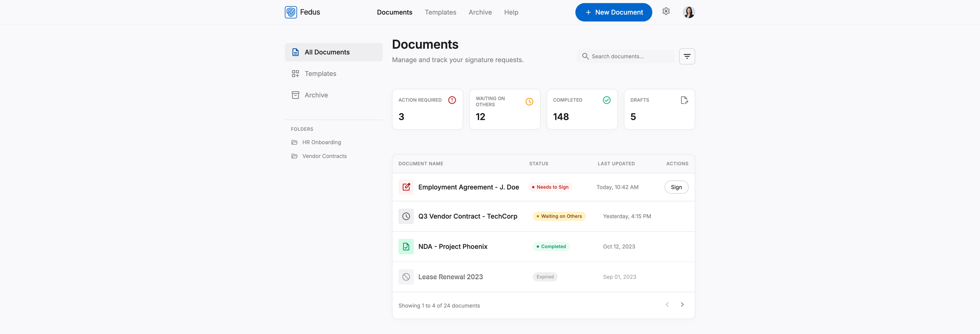The height and width of the screenshot is (334, 980).
Task: Open the Archive top navigation tab
Action: pyautogui.click(x=480, y=12)
